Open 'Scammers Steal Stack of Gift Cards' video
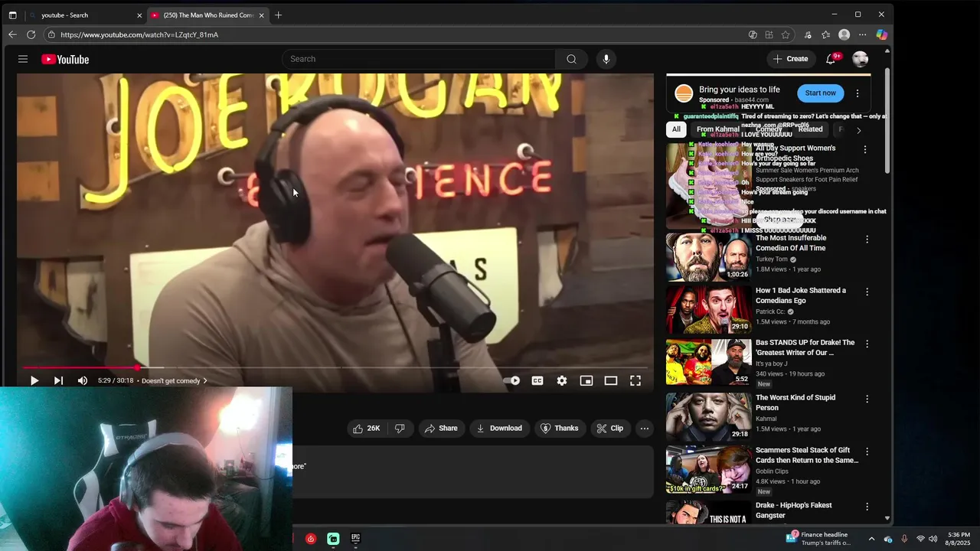Screen dimensions: 980x551 click(807, 455)
